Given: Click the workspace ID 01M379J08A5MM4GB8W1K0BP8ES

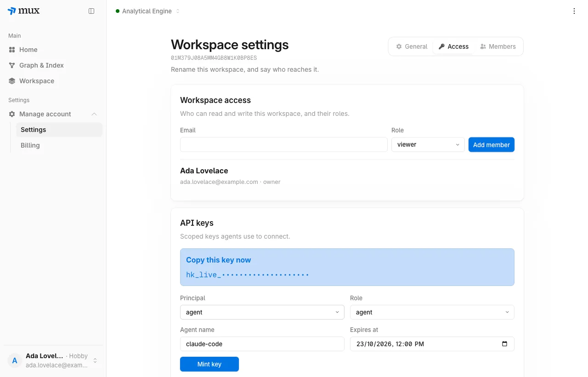Looking at the screenshot, I should tap(214, 58).
